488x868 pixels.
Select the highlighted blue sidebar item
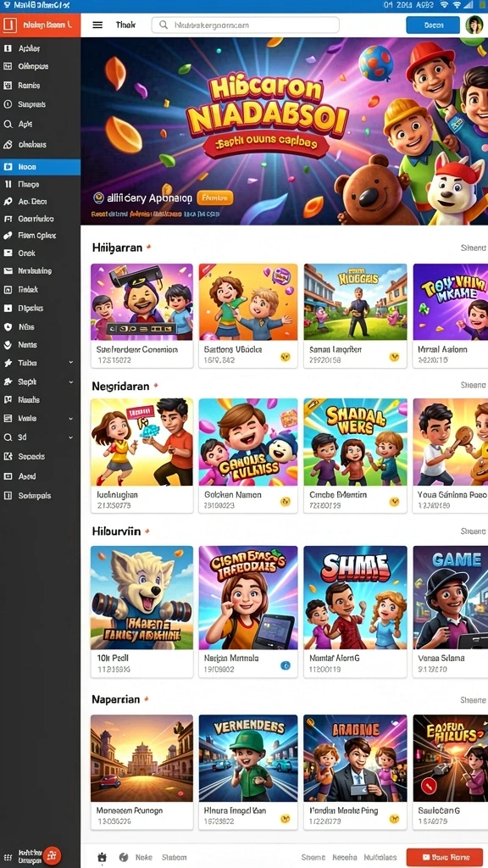41,167
